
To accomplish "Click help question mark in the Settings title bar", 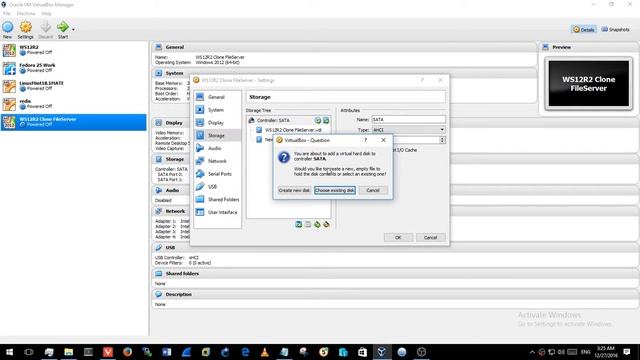I will pyautogui.click(x=422, y=80).
